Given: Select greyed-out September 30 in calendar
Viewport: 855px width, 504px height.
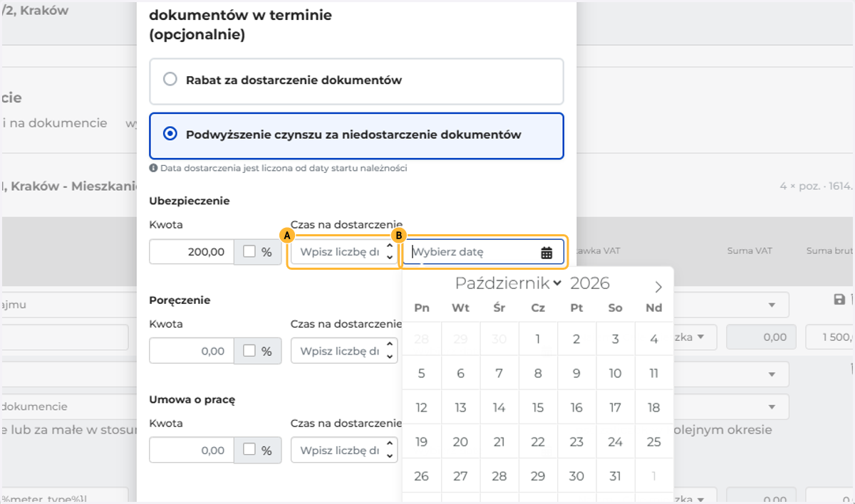Looking at the screenshot, I should coord(499,340).
